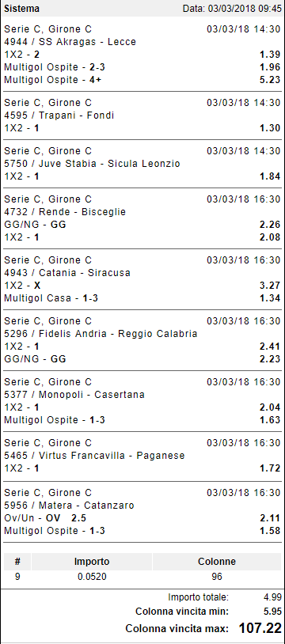The image size is (285, 644).
Task: Click the 5.23 Multigol Ospite 4+ odds
Action: 270,80
